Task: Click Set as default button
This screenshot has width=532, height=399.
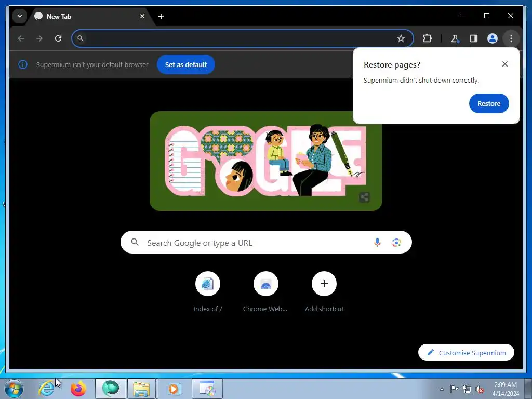Action: coord(186,64)
